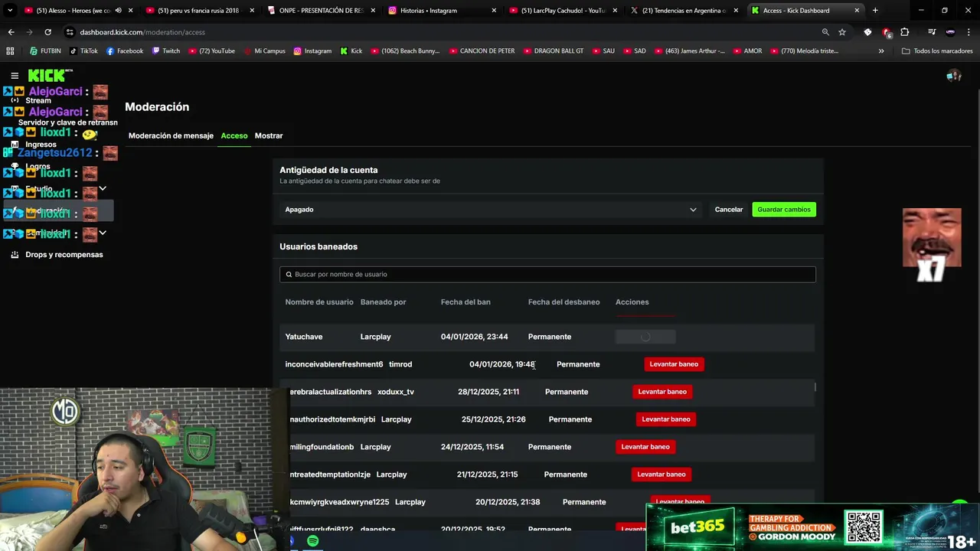Open the browser zoom magnifier icon

(825, 32)
